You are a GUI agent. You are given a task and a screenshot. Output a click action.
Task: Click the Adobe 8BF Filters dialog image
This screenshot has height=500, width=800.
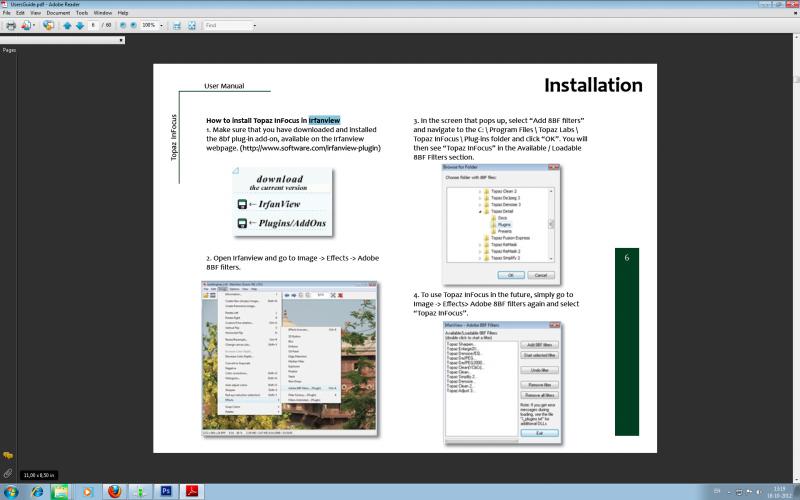pyautogui.click(x=503, y=383)
